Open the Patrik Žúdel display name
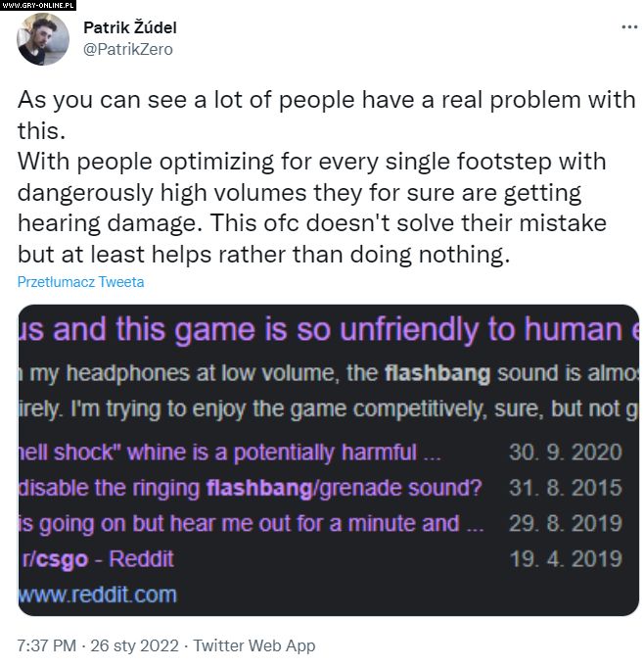Screen dimensions: 644x667 [132, 28]
